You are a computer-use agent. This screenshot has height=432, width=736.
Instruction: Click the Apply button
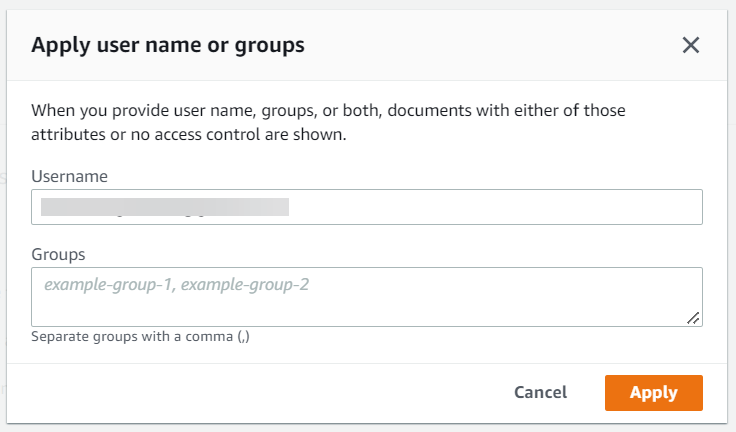coord(653,393)
